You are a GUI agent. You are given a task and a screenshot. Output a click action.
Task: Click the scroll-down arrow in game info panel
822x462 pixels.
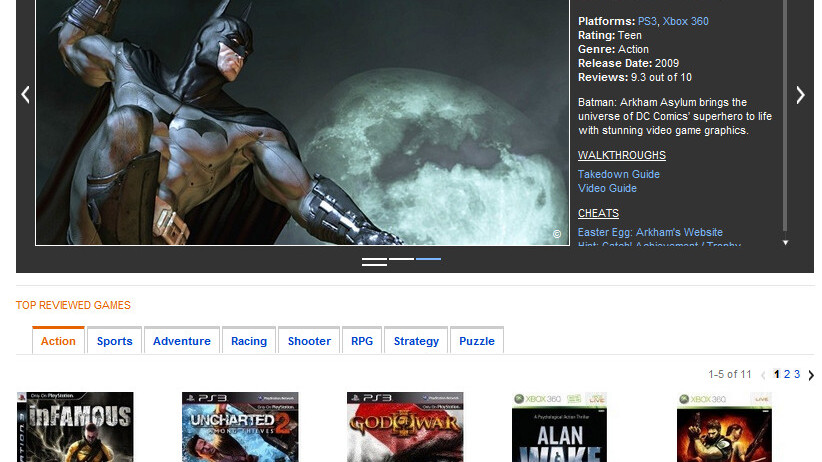785,242
